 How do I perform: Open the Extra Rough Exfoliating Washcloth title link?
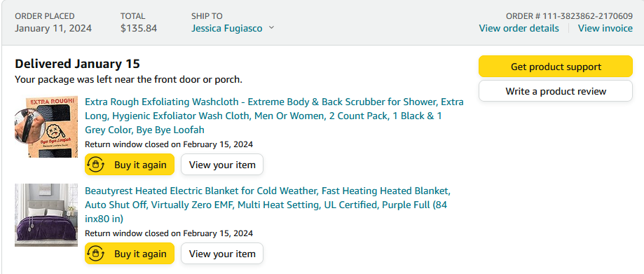(275, 116)
